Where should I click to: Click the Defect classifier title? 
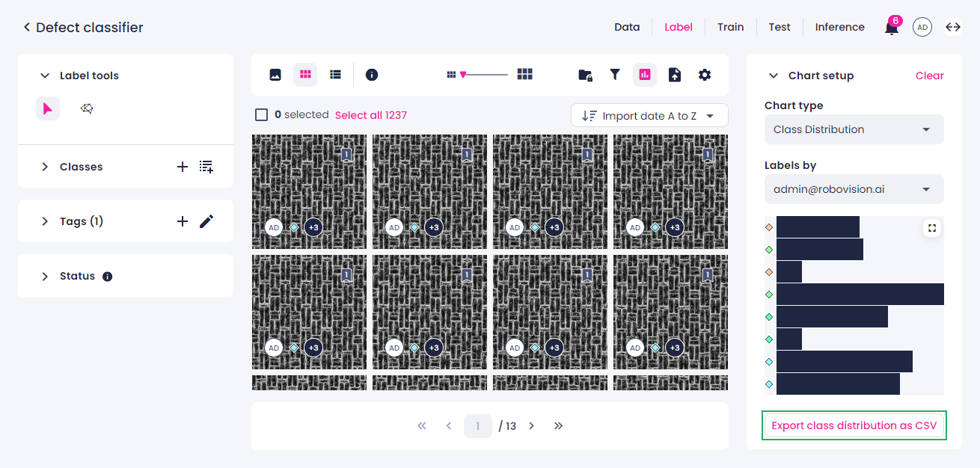coord(90,28)
